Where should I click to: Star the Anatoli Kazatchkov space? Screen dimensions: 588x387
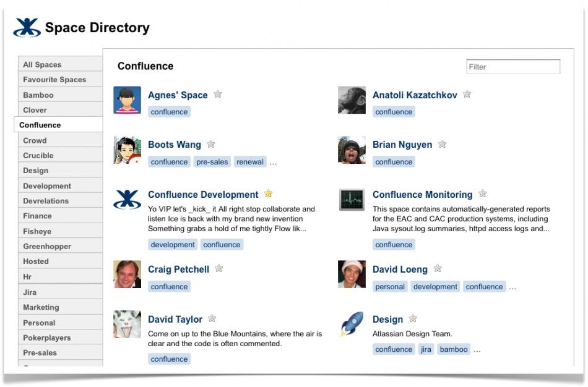click(467, 94)
